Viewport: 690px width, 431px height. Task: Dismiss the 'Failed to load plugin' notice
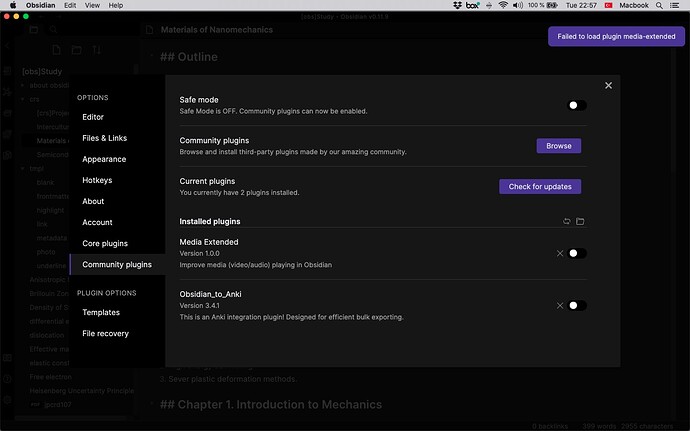pyautogui.click(x=616, y=37)
